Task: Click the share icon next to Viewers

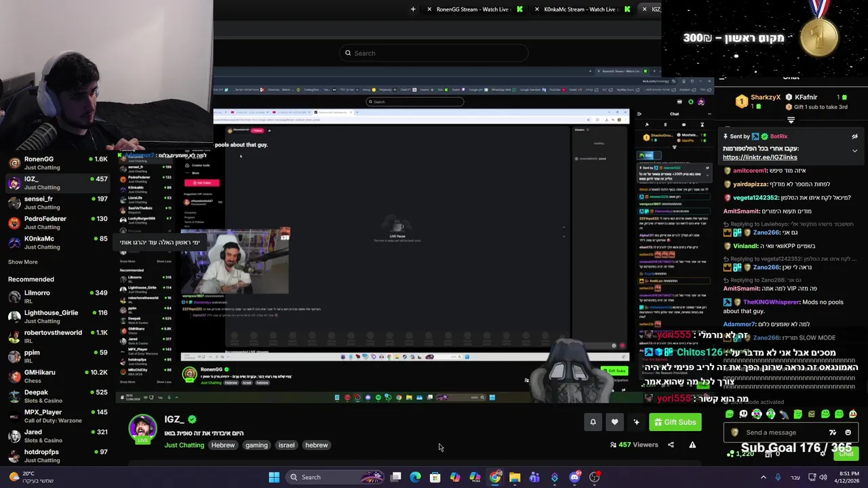Action: click(671, 445)
